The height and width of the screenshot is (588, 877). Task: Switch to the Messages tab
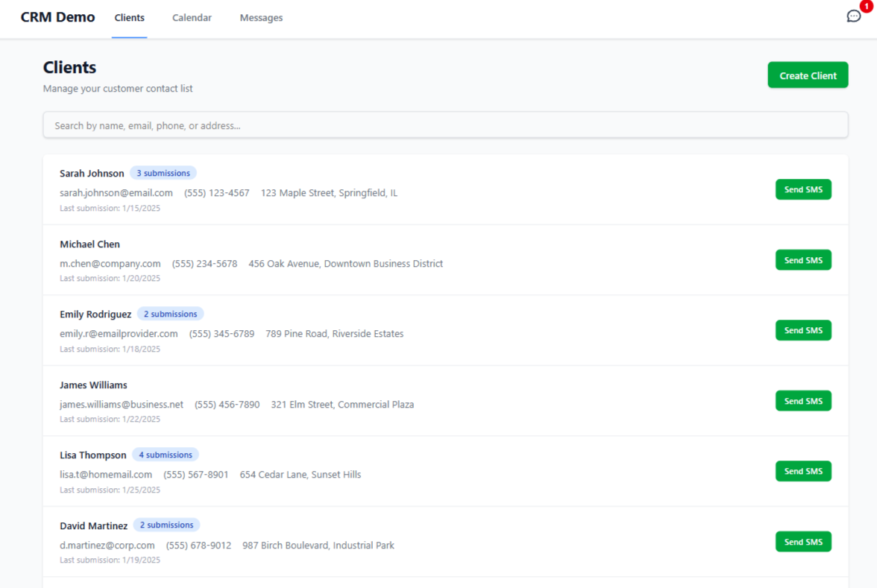261,17
